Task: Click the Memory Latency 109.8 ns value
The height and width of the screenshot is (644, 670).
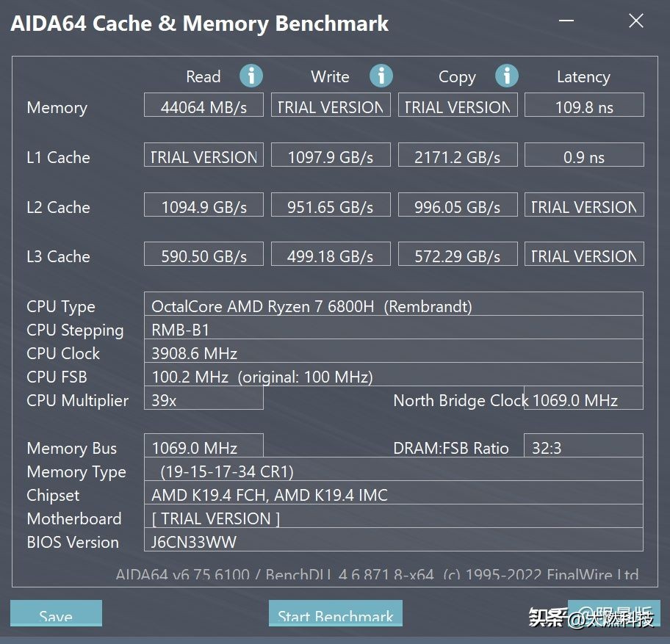Action: [x=584, y=106]
